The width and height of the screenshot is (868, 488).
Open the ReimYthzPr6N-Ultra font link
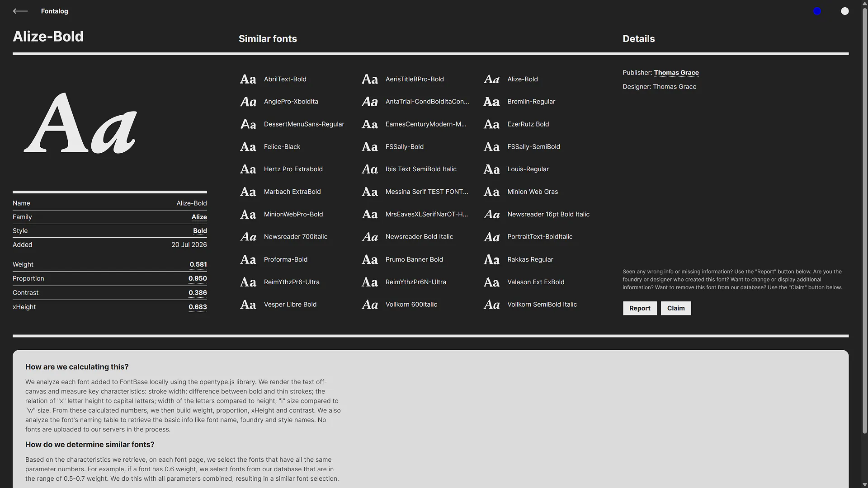(416, 282)
